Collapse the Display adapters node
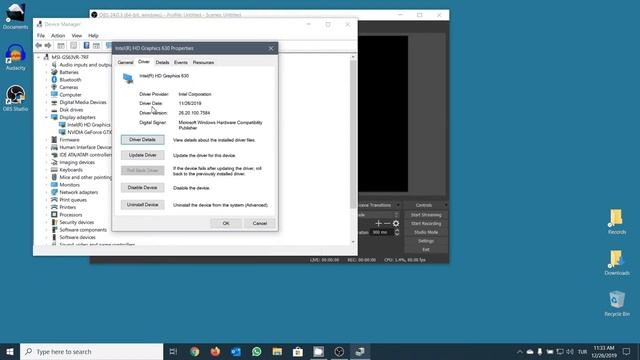Screen dimensions: 640x360 point(46,117)
